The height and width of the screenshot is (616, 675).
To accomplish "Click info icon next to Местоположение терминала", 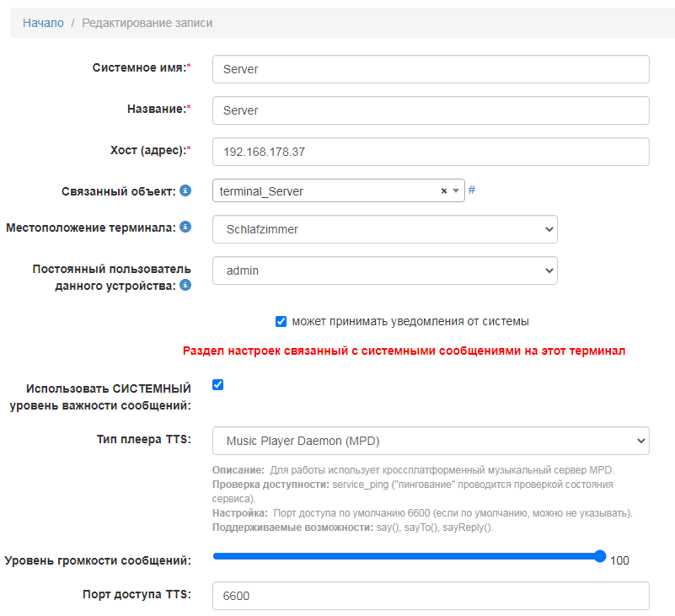I will pos(185,228).
